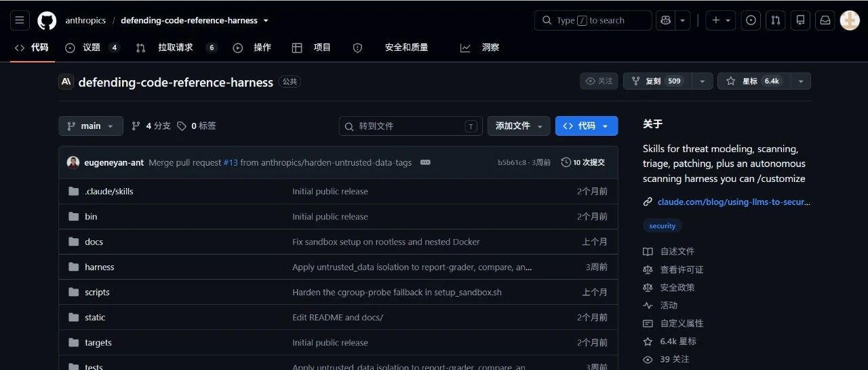The width and height of the screenshot is (868, 370).
Task: Open the scripts folder
Action: (97, 292)
